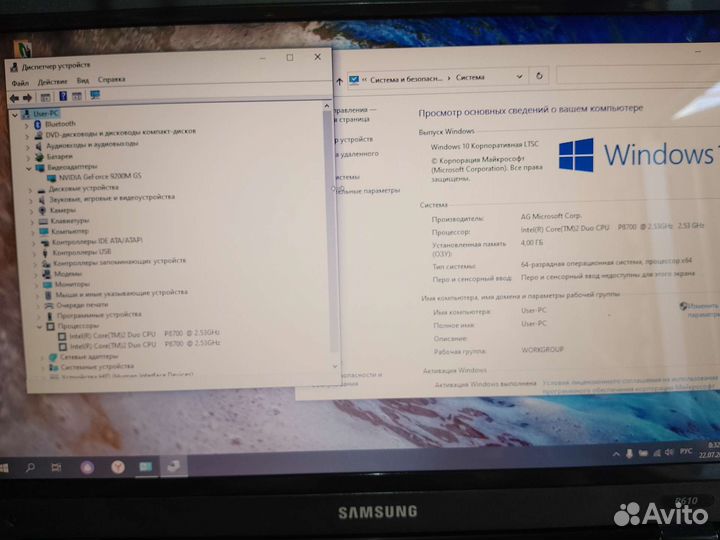This screenshot has width=720, height=540.
Task: Collapse the Процессоры node
Action: (x=40, y=327)
